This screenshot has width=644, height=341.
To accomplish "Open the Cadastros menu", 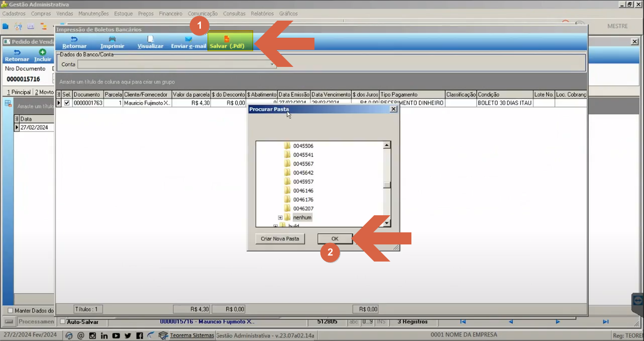I will (14, 14).
